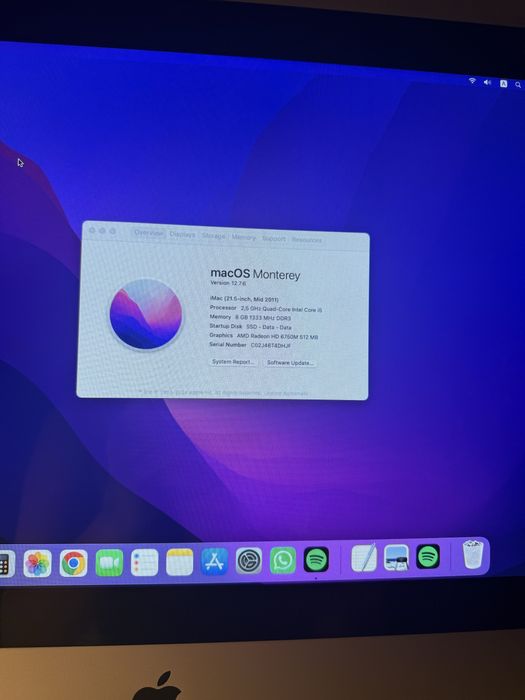Open the Trash in the Dock
This screenshot has height=700, width=525.
pos(473,554)
